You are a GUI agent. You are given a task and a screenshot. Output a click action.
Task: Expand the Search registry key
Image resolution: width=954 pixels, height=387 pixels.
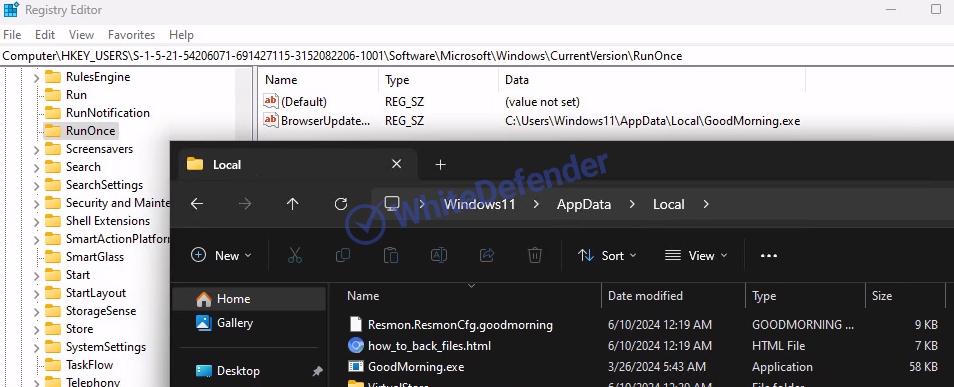37,167
